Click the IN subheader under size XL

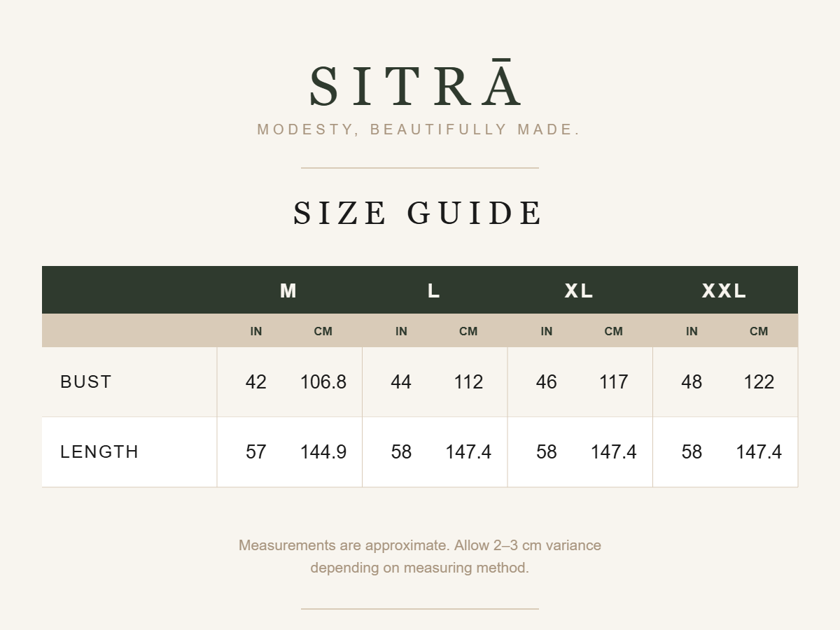(x=547, y=331)
